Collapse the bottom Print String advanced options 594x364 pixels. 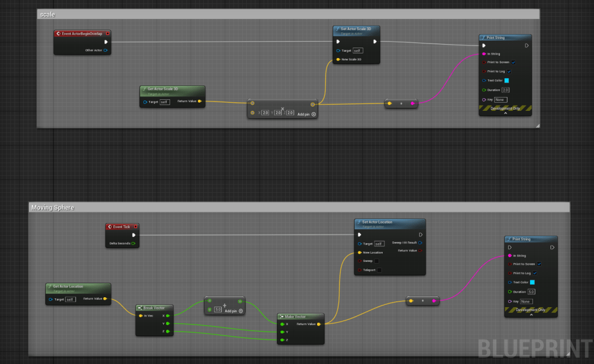[530, 315]
